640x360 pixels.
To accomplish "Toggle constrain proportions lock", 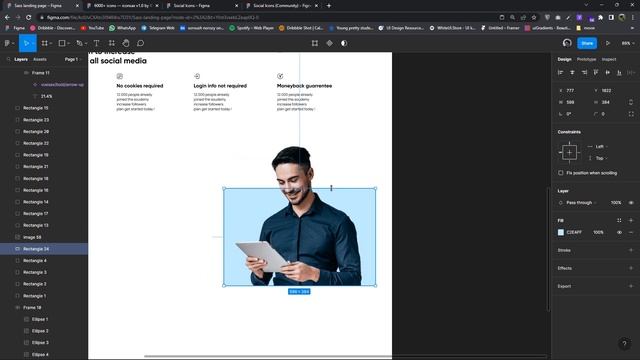I will pyautogui.click(x=631, y=102).
